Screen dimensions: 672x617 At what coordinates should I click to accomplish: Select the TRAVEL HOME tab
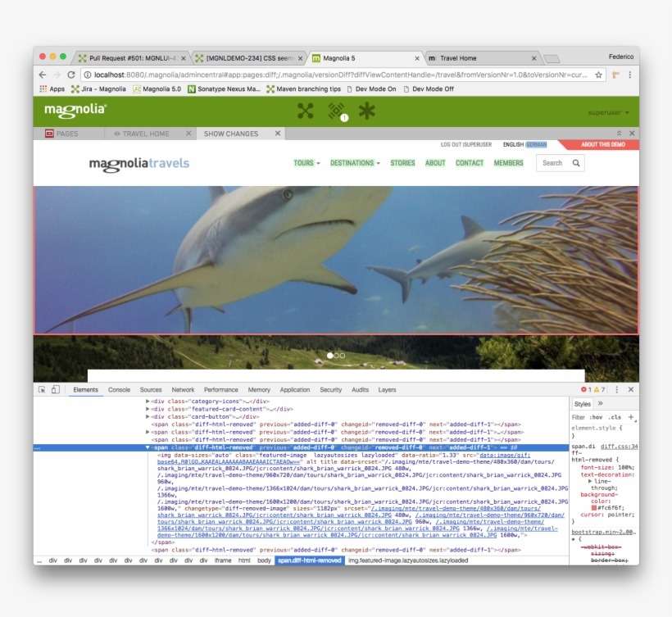pyautogui.click(x=145, y=134)
